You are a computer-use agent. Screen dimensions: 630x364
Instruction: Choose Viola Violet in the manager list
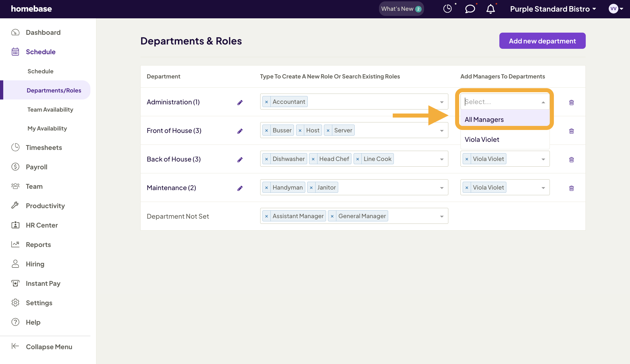[505, 139]
